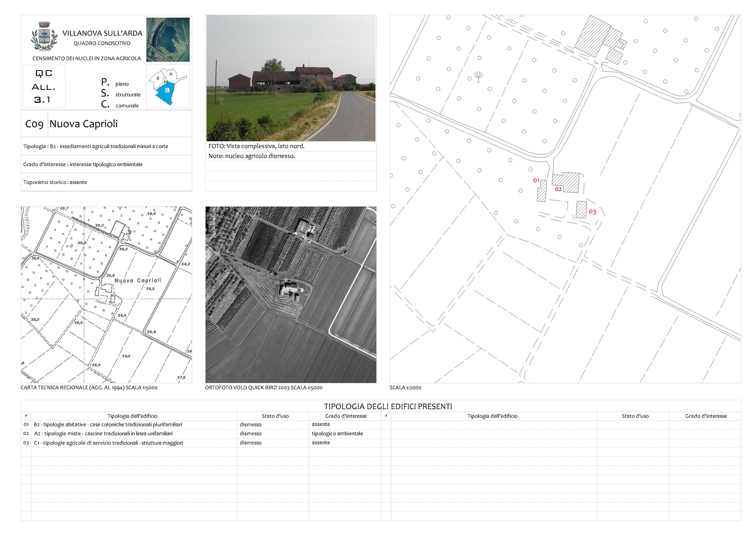The image size is (756, 535).
Task: Select building 03 label on the site map
Action: [592, 212]
